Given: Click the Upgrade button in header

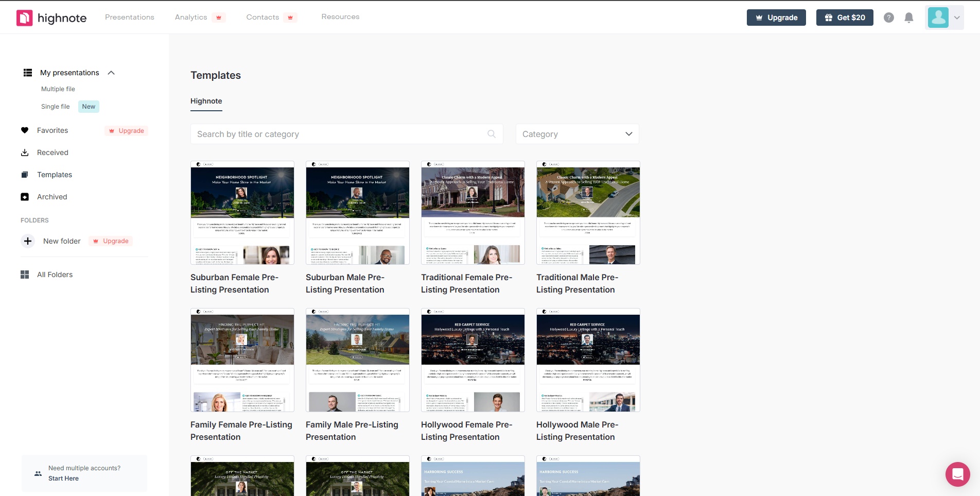Looking at the screenshot, I should point(776,18).
